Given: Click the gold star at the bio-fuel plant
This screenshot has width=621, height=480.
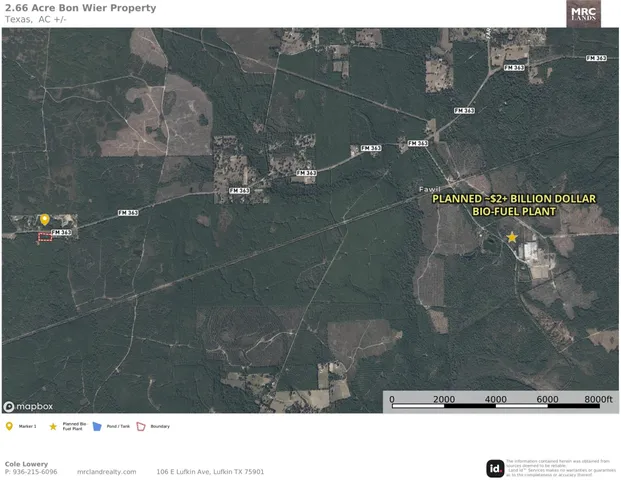Looking at the screenshot, I should point(512,237).
